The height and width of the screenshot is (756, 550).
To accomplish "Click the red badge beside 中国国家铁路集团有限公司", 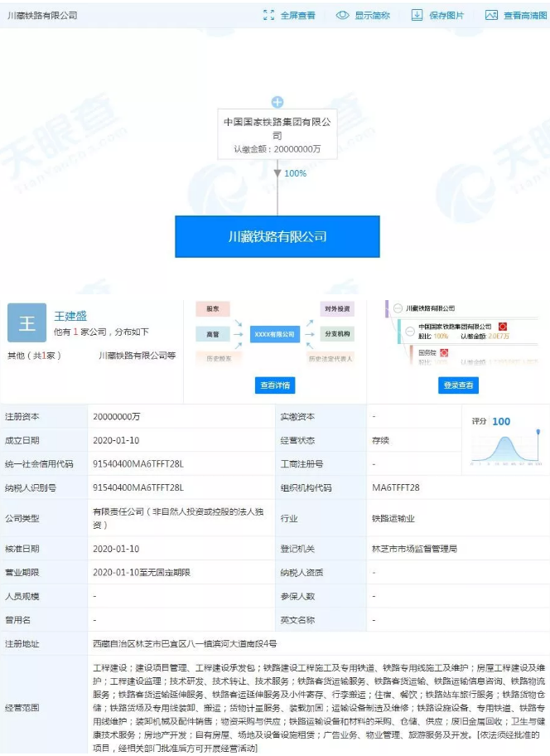I will point(501,327).
